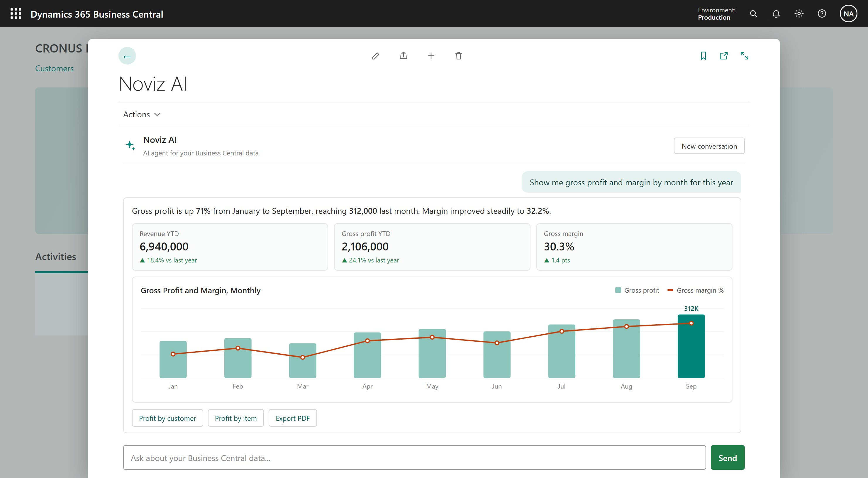
Task: Click the expand full-screen arrows icon
Action: tap(744, 56)
